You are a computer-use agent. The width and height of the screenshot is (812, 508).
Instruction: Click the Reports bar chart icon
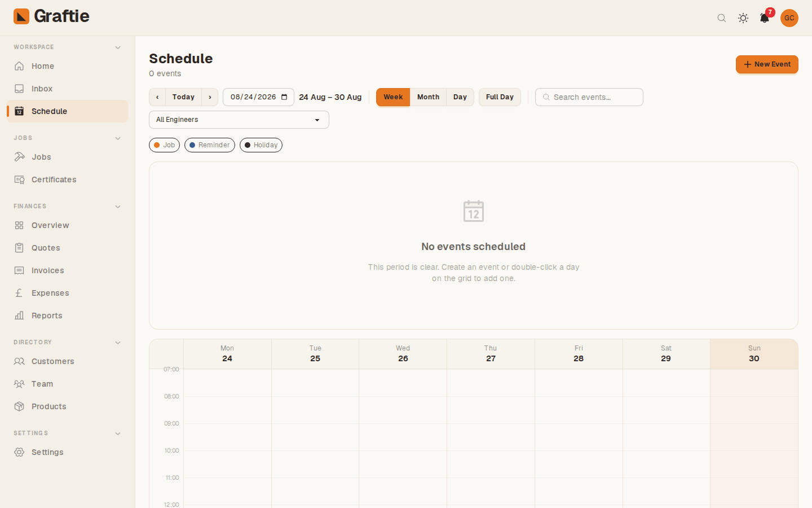[19, 316]
